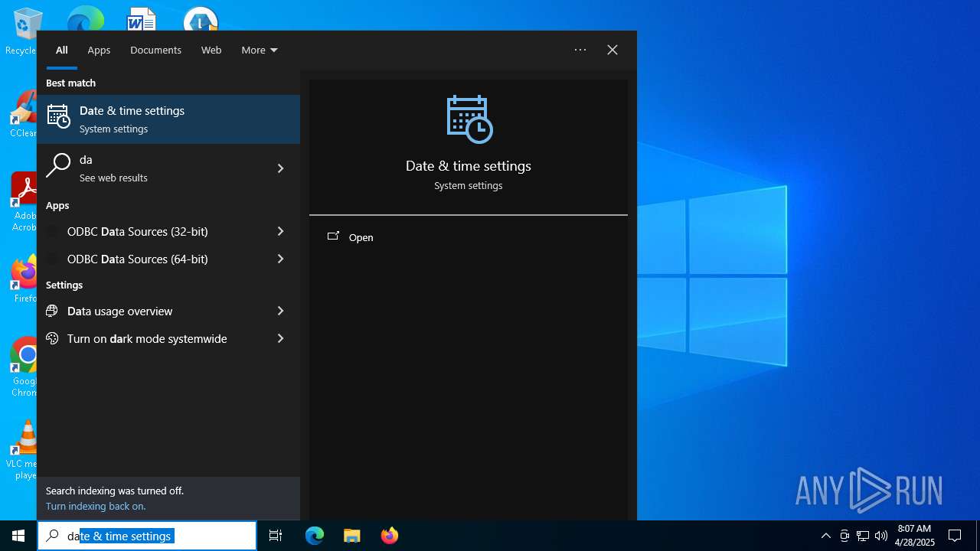
Task: Expand Turn on dark mode systemwide chevron
Action: 280,338
